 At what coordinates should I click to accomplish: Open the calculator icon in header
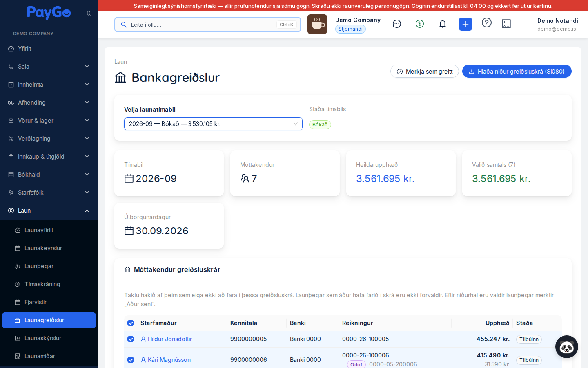(506, 24)
